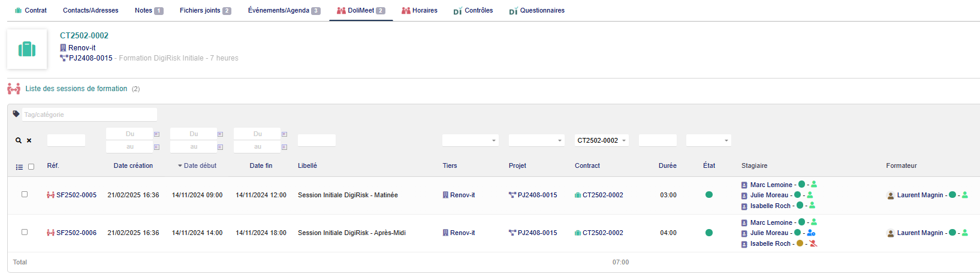This screenshot has height=280, width=980.
Task: Toggle the select-all checkbox in header
Action: (x=31, y=167)
